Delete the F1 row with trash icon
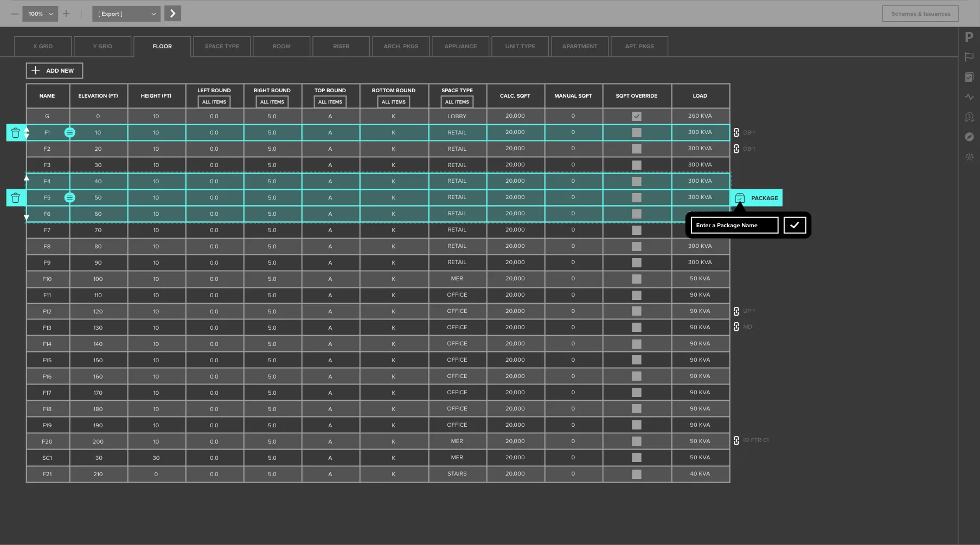Viewport: 980px width, 545px height. 15,133
